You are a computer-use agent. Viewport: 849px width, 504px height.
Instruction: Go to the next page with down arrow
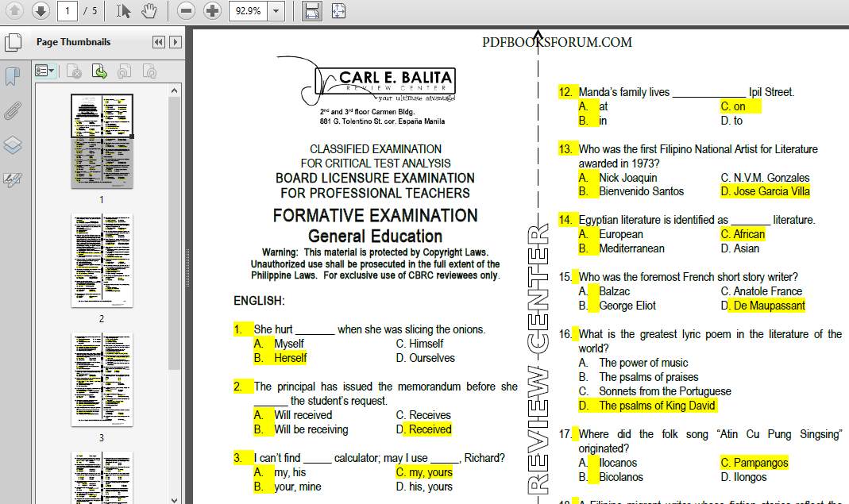pyautogui.click(x=41, y=11)
